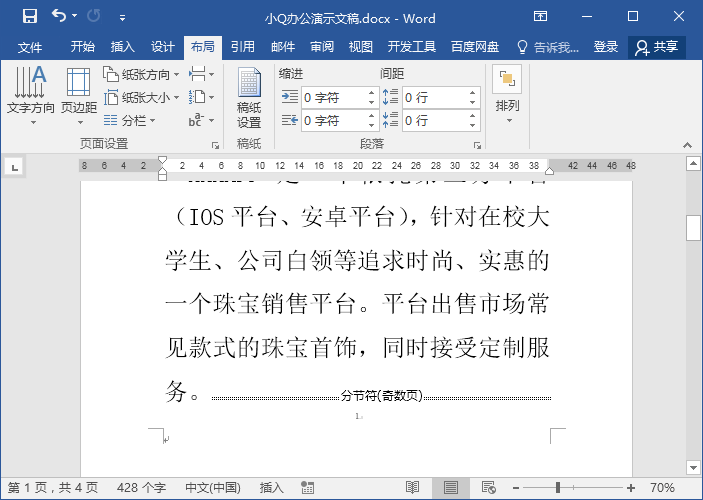Click spacing after 0 行 field
This screenshot has height=500, width=703.
435,121
